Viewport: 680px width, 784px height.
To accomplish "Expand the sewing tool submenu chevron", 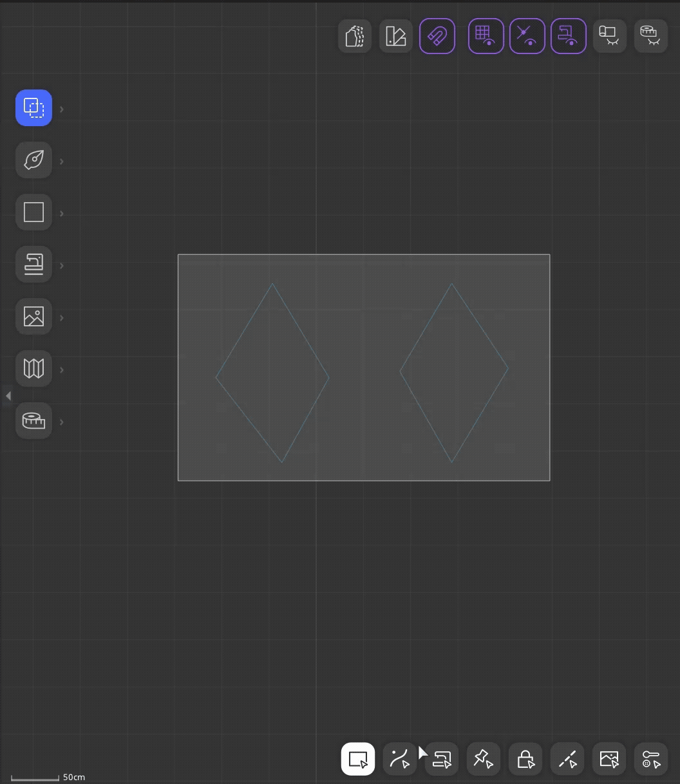I will [x=62, y=266].
